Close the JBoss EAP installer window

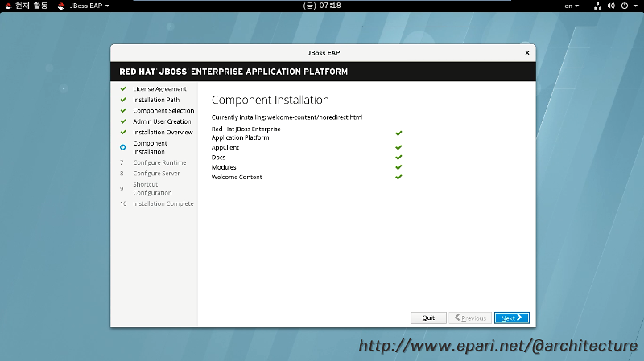[x=527, y=53]
